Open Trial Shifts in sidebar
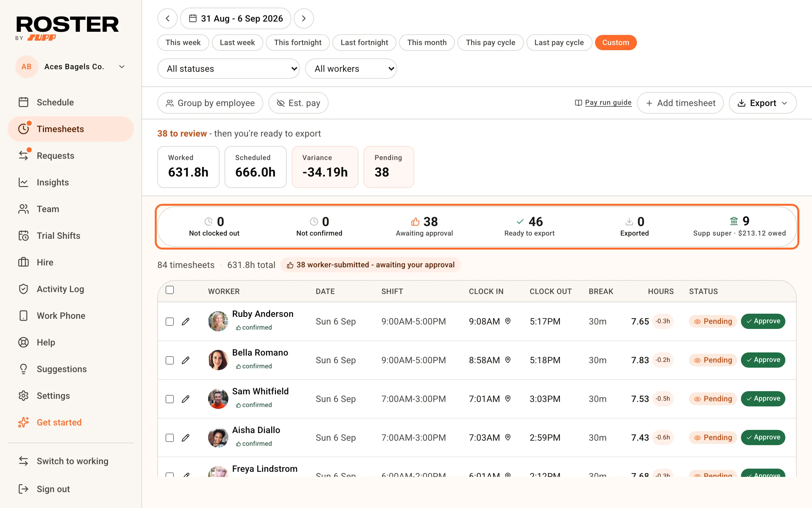 click(71, 236)
